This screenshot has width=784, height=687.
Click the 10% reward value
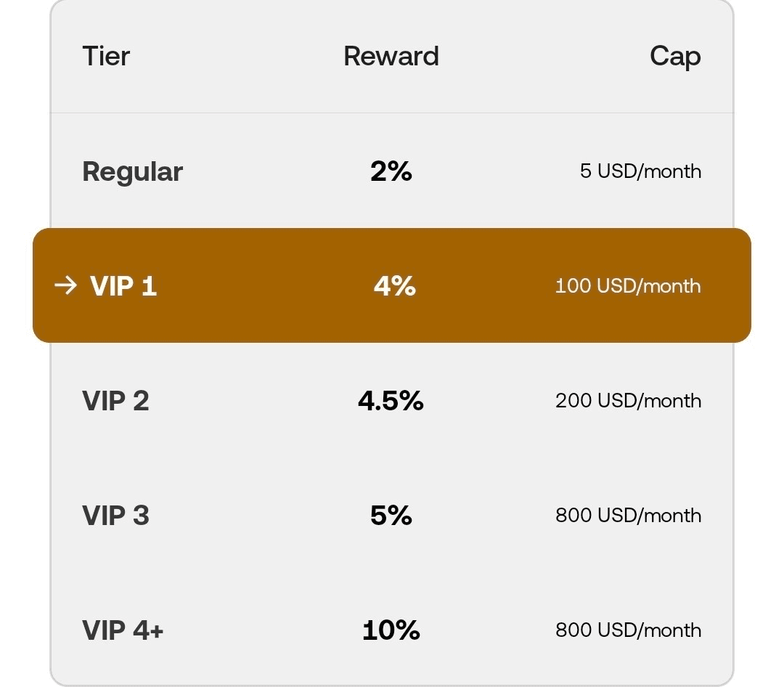(x=391, y=630)
